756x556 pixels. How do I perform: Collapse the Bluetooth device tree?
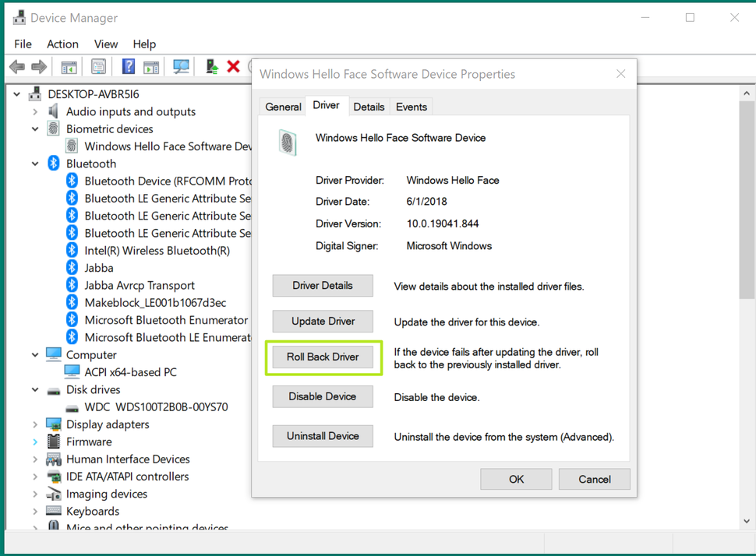(34, 164)
